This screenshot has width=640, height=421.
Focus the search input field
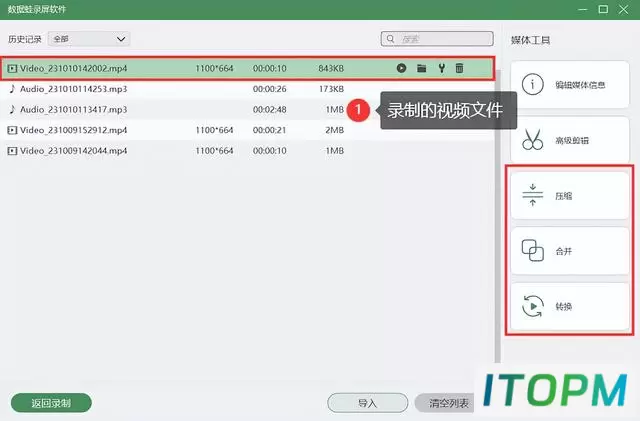point(437,39)
